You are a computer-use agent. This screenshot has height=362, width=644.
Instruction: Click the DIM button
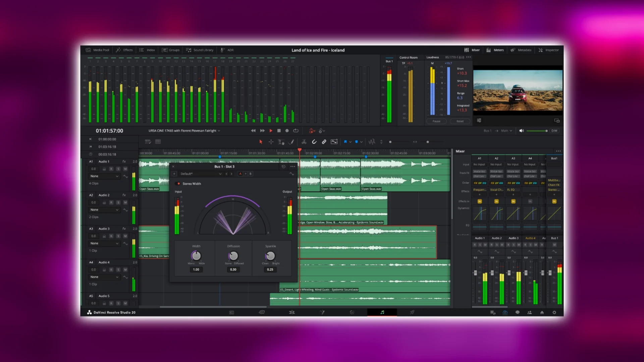pyautogui.click(x=554, y=131)
